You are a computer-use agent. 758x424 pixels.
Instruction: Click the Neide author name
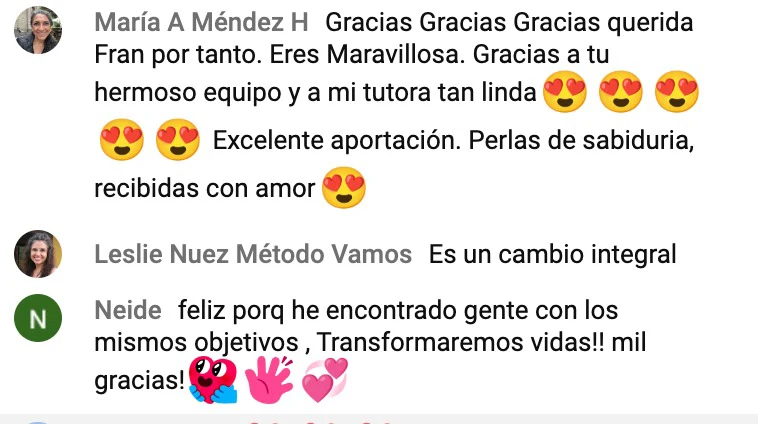point(128,310)
